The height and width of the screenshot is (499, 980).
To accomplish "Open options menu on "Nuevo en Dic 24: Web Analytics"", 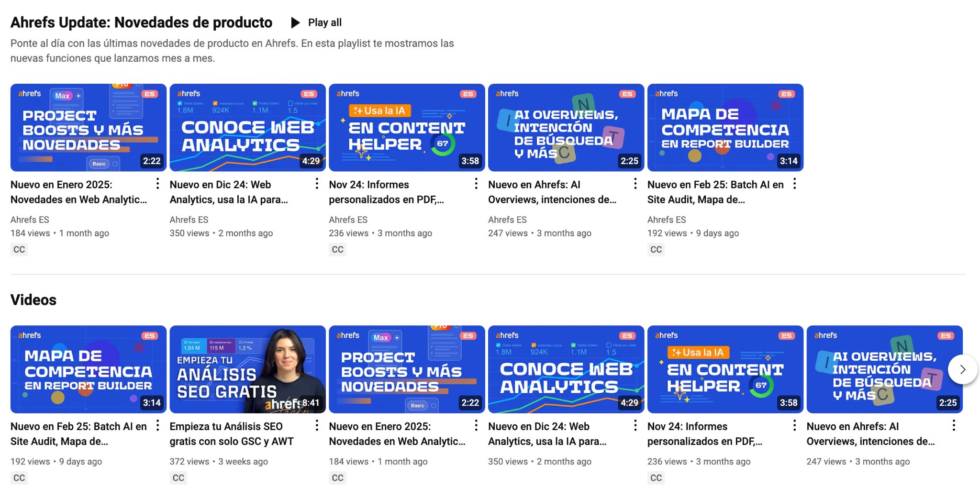I will [316, 184].
